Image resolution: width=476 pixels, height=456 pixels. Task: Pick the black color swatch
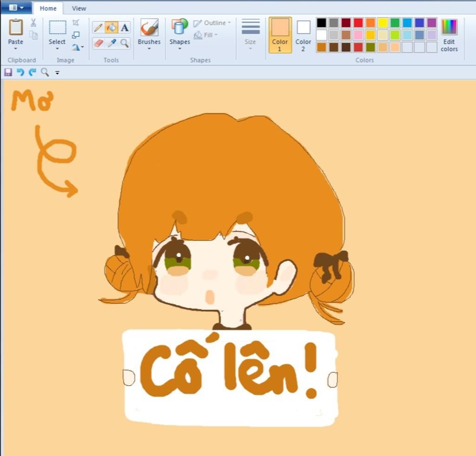tap(321, 22)
